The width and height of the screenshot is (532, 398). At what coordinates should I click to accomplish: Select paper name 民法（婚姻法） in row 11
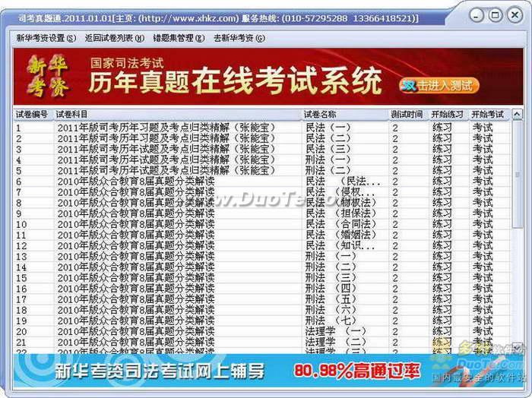341,235
